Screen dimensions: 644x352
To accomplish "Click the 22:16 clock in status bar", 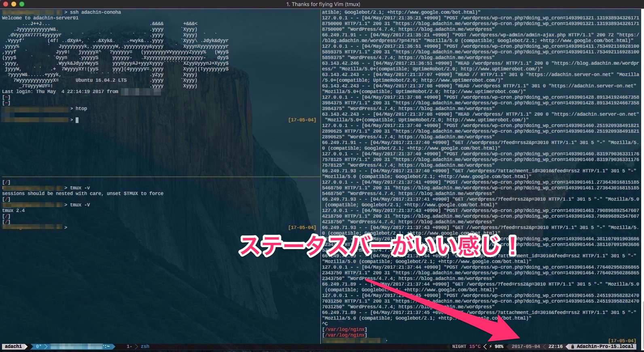I will pos(555,346).
